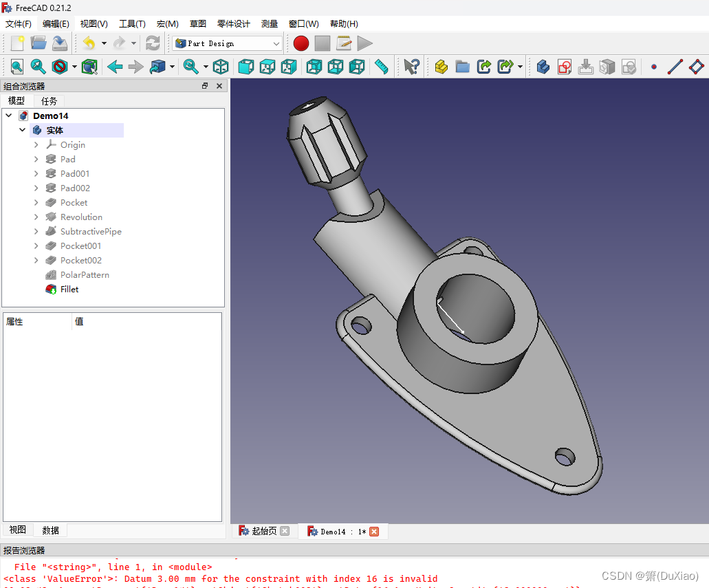Click the What's This help cursor
Viewport: 709px width, 588px height.
click(x=411, y=67)
